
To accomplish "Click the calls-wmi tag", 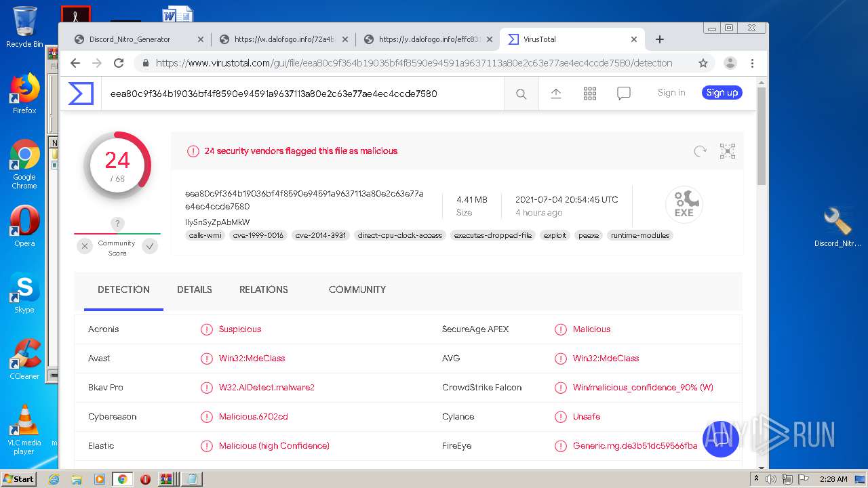I will (205, 236).
